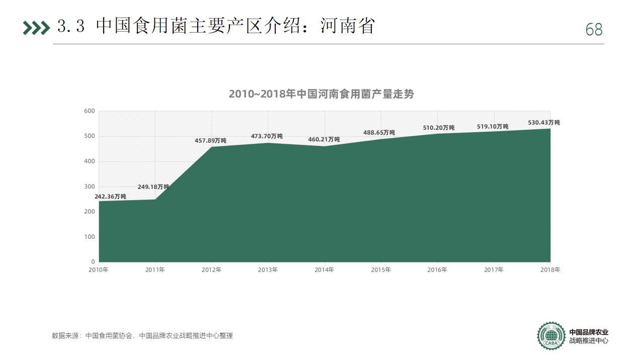Click data label 460.21万吨
The height and width of the screenshot is (362, 644).
coord(324,139)
